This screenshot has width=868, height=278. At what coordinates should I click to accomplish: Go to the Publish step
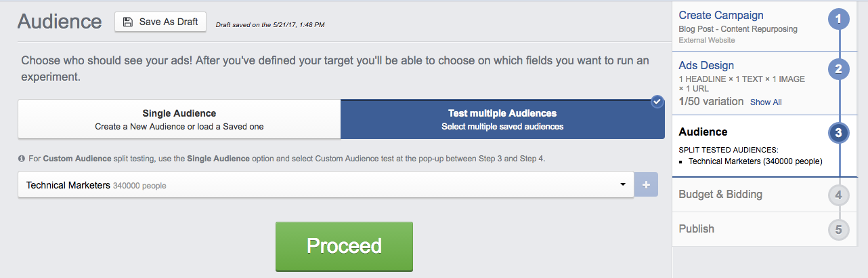point(697,229)
